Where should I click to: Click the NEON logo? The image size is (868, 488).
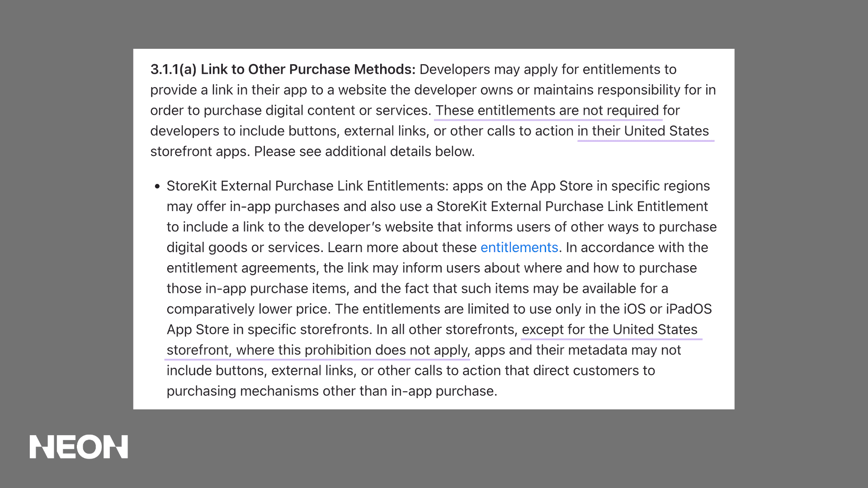pos(79,447)
